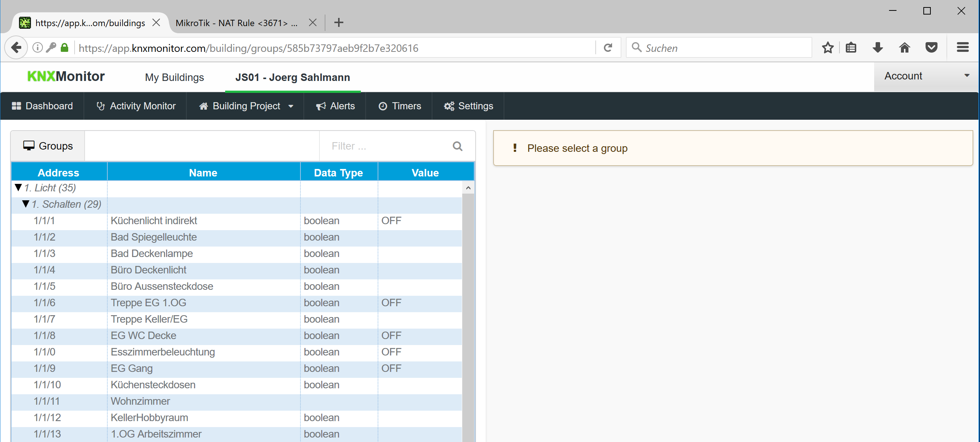Expand the Account dropdown

pos(926,76)
